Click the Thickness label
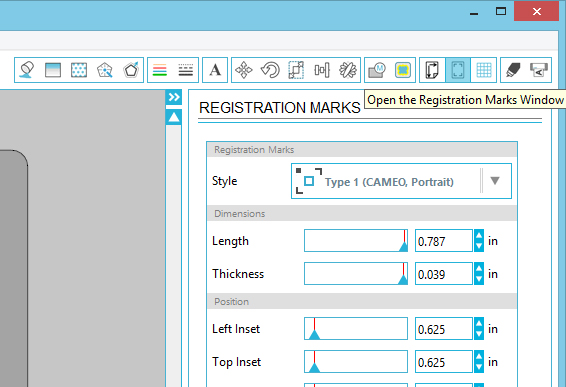Viewport: 566px width, 387px height. (x=238, y=274)
